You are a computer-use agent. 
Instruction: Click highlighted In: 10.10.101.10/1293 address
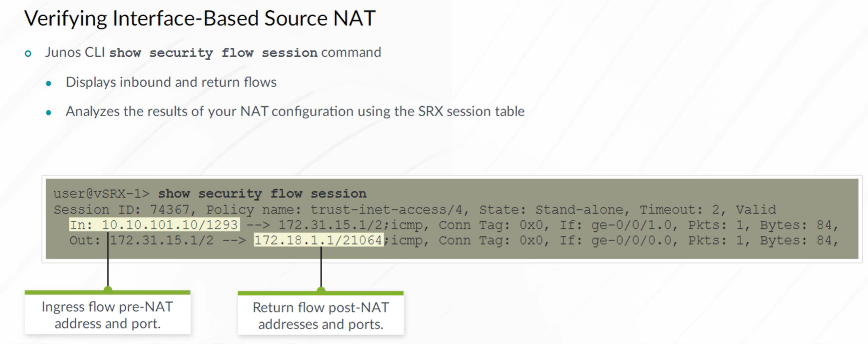tap(154, 225)
